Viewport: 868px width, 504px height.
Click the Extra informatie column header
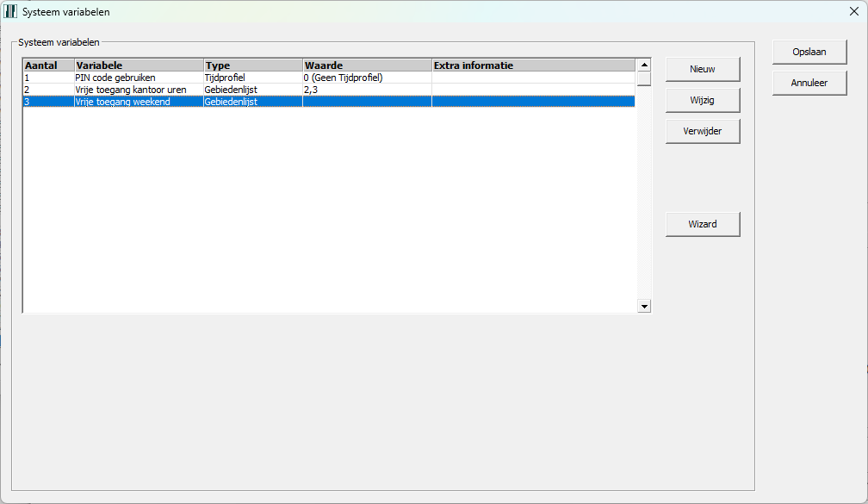click(x=533, y=65)
